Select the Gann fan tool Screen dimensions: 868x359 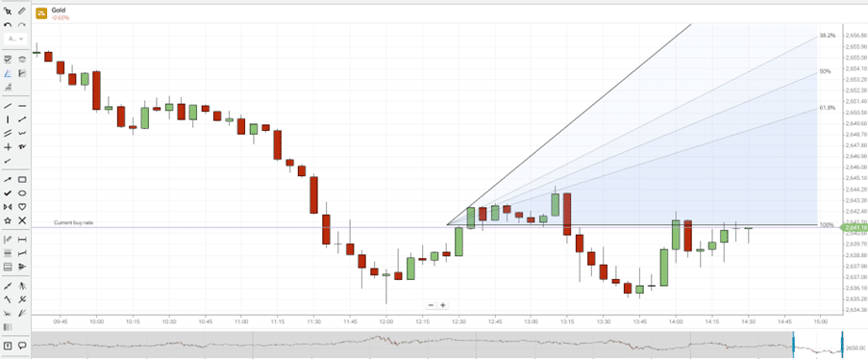pyautogui.click(x=22, y=286)
